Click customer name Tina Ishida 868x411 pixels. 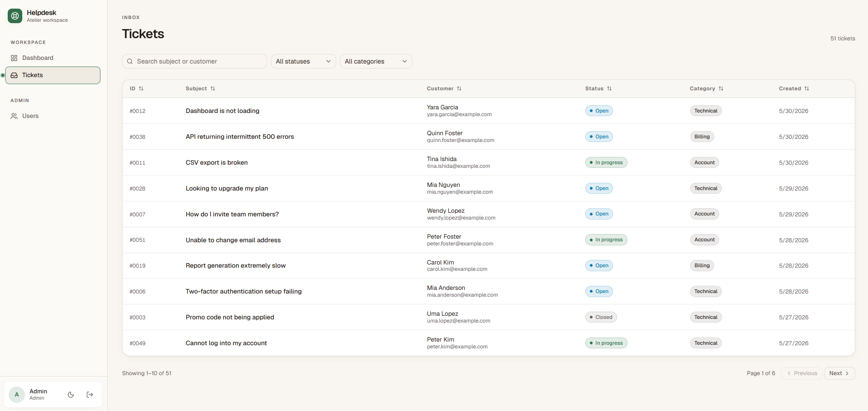tap(441, 159)
